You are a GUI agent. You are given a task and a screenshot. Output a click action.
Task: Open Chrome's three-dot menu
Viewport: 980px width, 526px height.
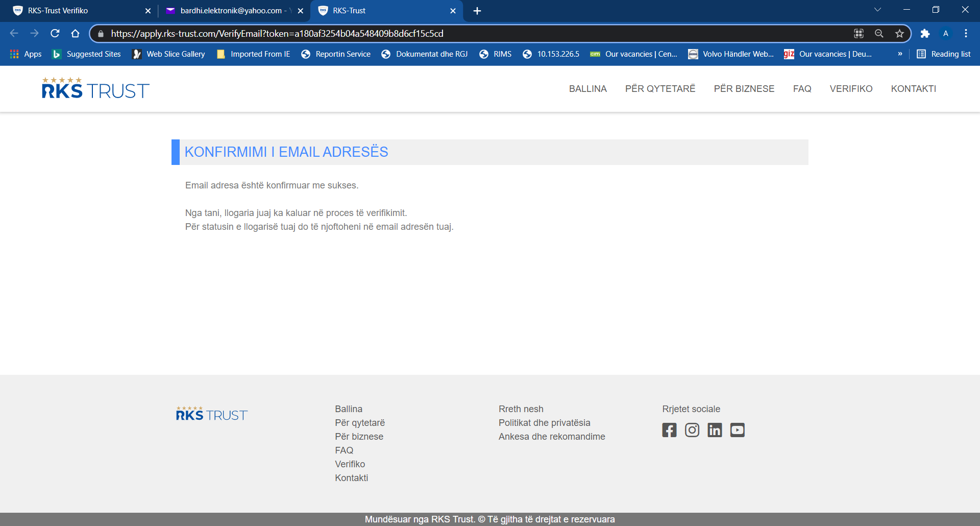(x=966, y=34)
